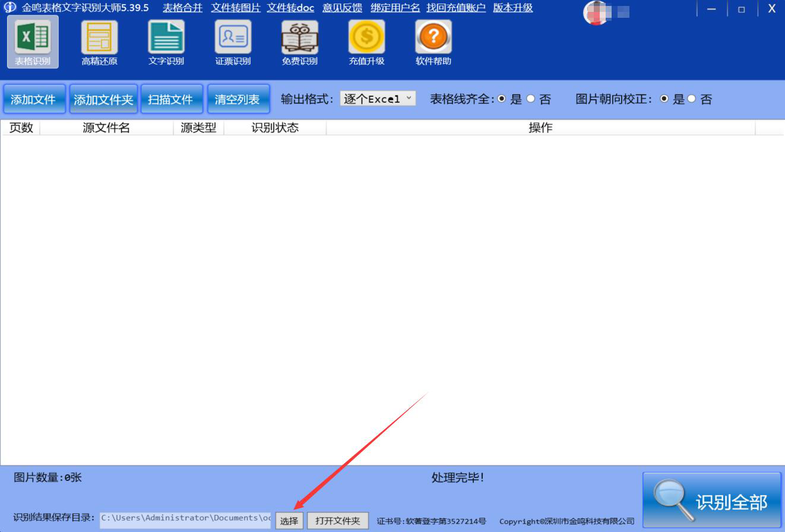This screenshot has height=532, width=785.
Task: Select 否 for 表格线齐全
Action: (x=531, y=99)
